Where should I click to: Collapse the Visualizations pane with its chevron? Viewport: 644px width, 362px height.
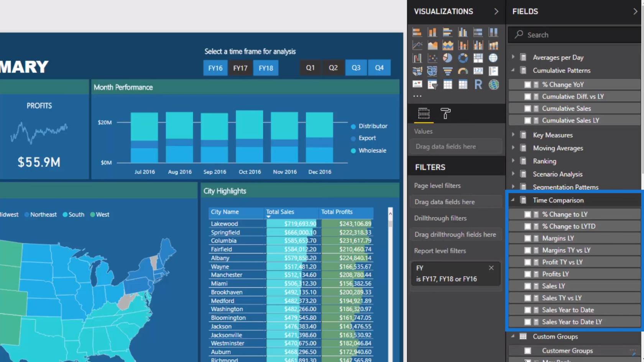496,11
